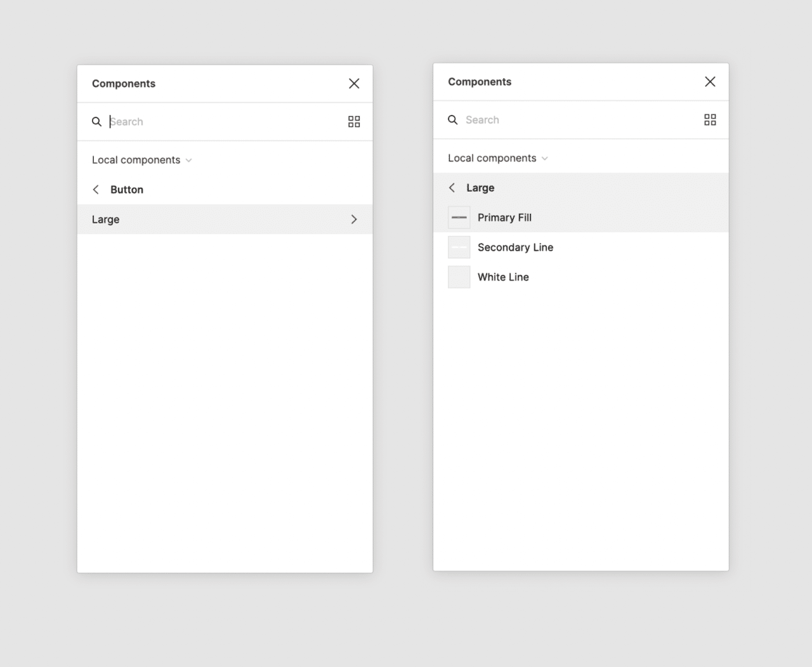The width and height of the screenshot is (812, 667).
Task: Open Local components dropdown above Large heading
Action: point(497,158)
